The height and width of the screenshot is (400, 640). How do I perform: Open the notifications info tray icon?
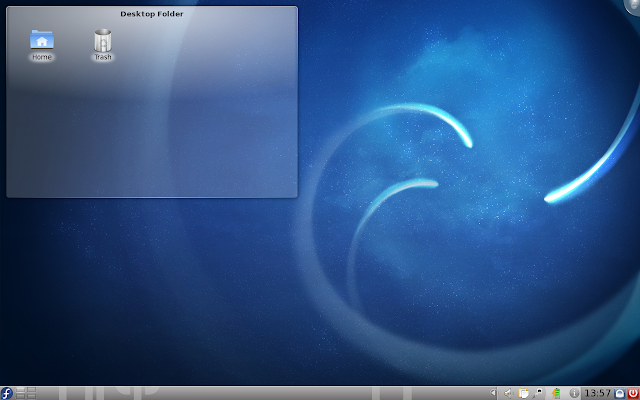(x=574, y=392)
